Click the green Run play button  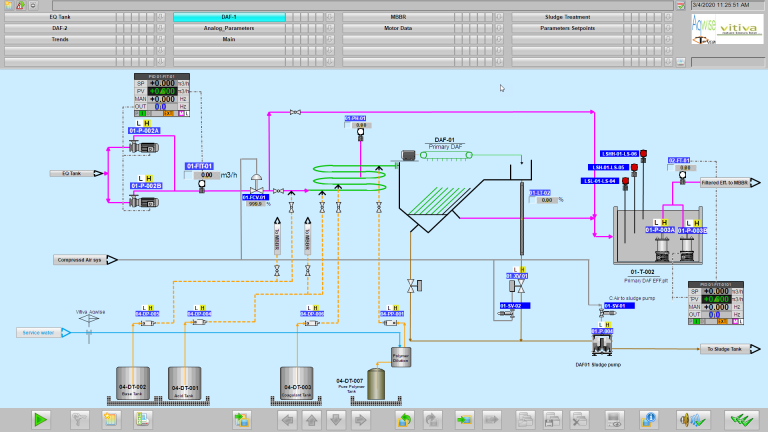point(41,419)
